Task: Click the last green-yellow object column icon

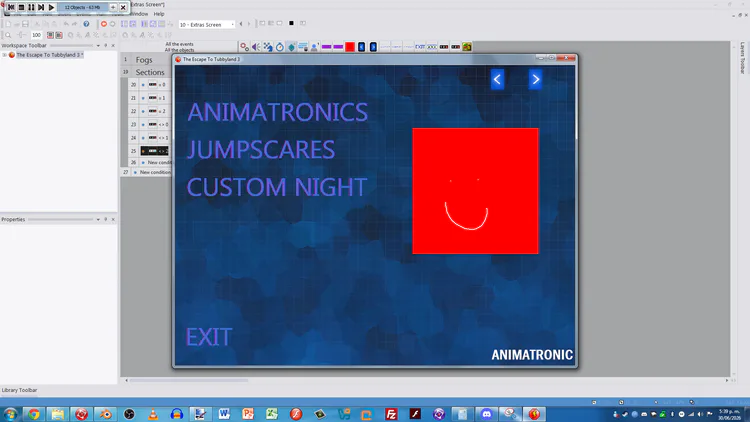Action: tap(467, 46)
